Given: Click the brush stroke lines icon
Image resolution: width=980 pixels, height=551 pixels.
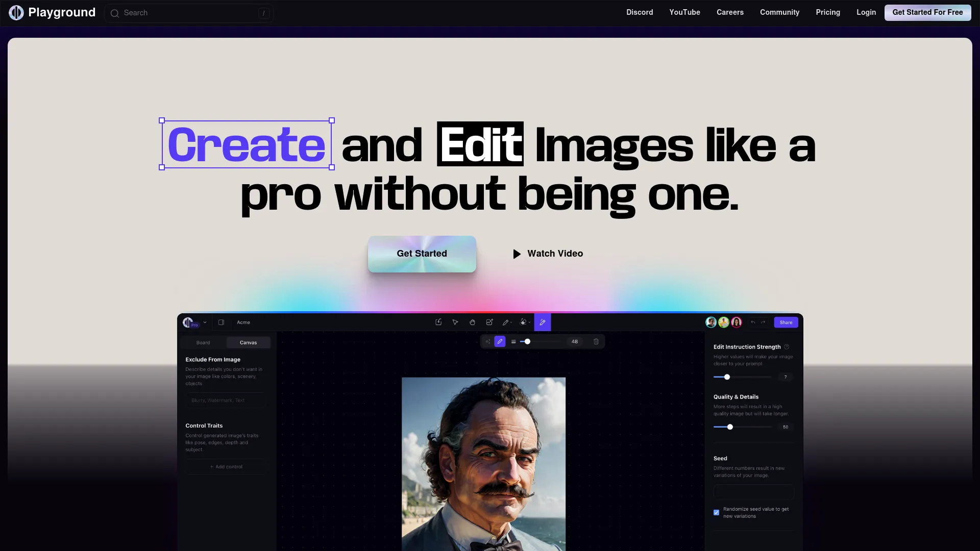Looking at the screenshot, I should tap(513, 342).
